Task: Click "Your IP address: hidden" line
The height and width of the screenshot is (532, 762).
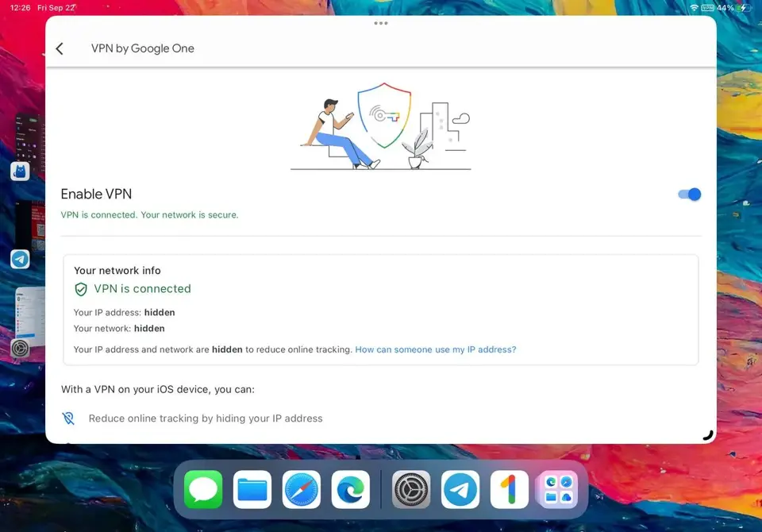Action: point(125,313)
